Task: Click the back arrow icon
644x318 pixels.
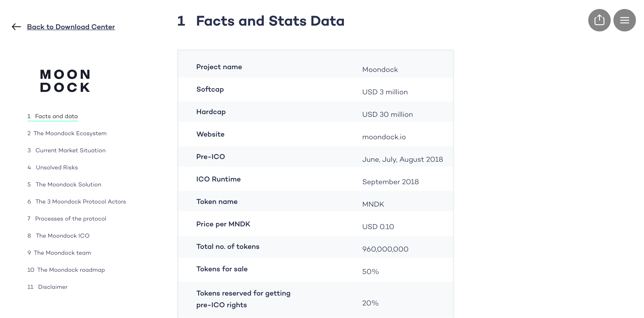Action: tap(16, 27)
